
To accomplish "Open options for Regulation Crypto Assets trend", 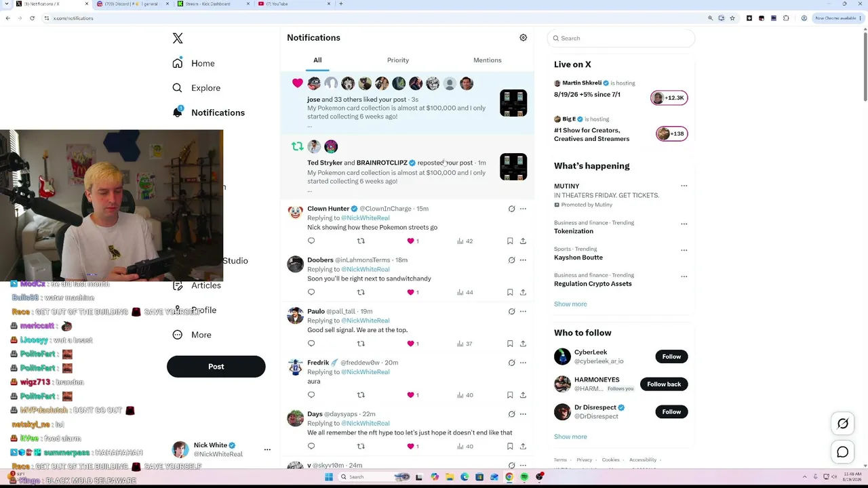I will click(x=684, y=277).
